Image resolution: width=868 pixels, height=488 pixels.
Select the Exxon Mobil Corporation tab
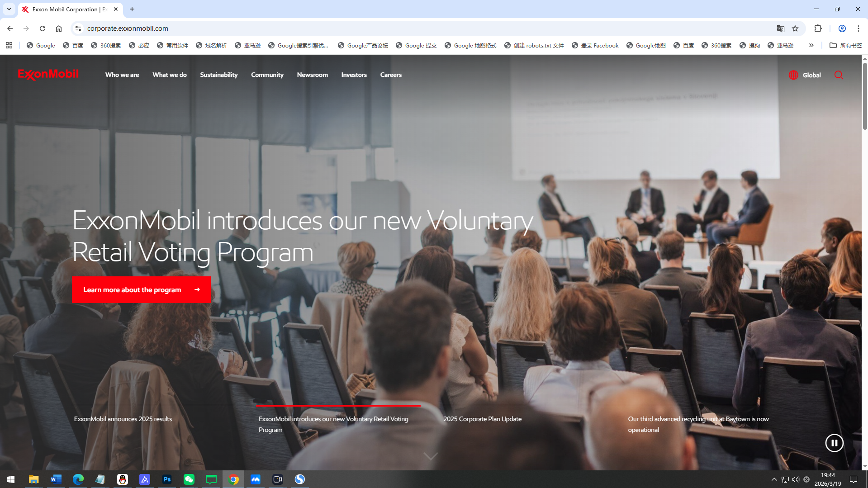tap(71, 9)
